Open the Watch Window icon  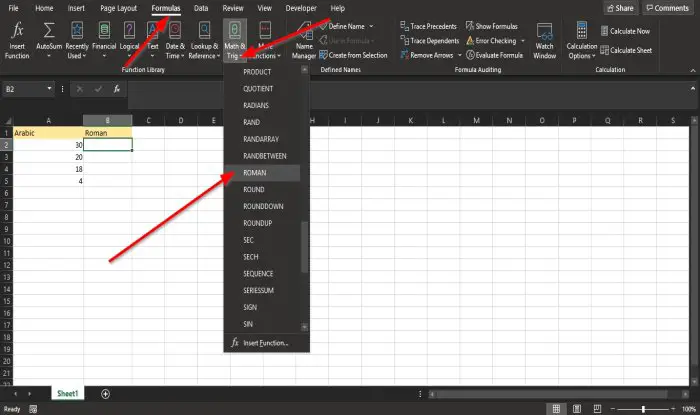point(545,31)
